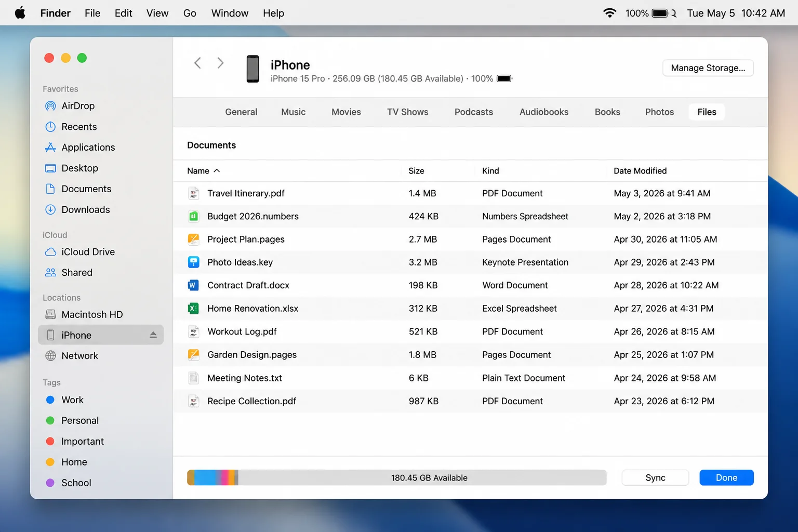Viewport: 798px width, 532px height.
Task: Click the iPhone device icon in header
Action: click(253, 69)
